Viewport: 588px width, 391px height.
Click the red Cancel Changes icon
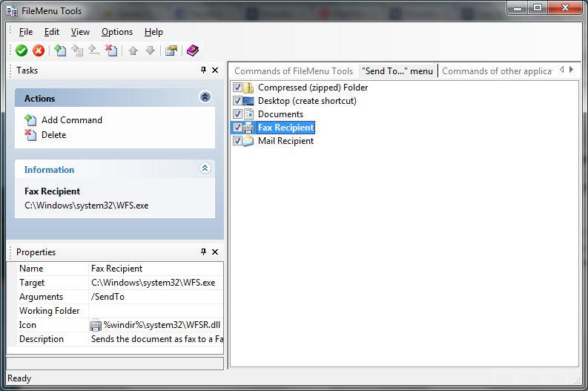pyautogui.click(x=39, y=50)
